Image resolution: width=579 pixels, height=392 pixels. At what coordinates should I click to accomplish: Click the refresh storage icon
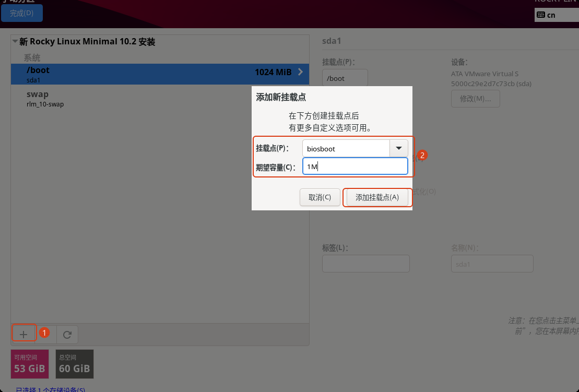point(67,335)
